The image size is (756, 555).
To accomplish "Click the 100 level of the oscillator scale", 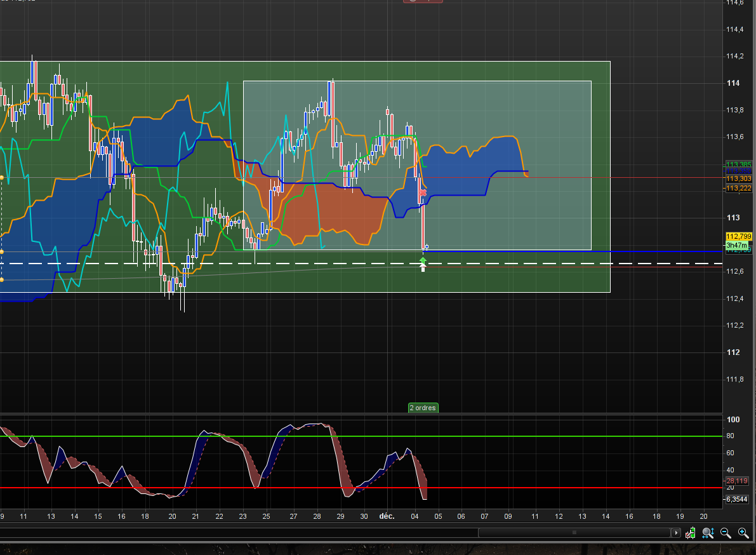I will [733, 420].
